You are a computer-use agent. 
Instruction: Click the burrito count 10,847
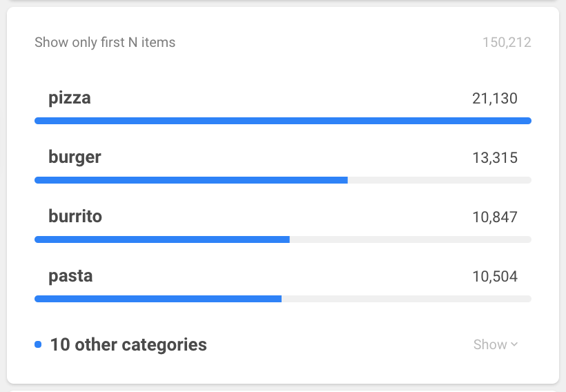(x=494, y=217)
